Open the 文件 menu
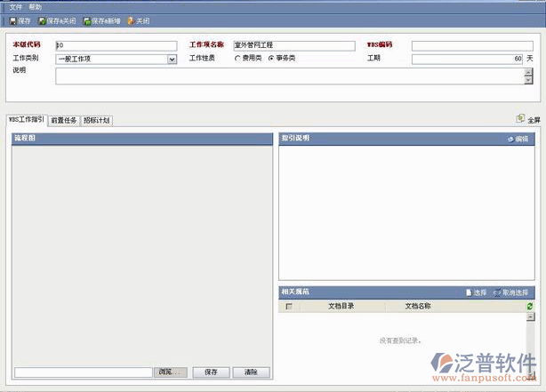This screenshot has height=392, width=546. pos(16,7)
